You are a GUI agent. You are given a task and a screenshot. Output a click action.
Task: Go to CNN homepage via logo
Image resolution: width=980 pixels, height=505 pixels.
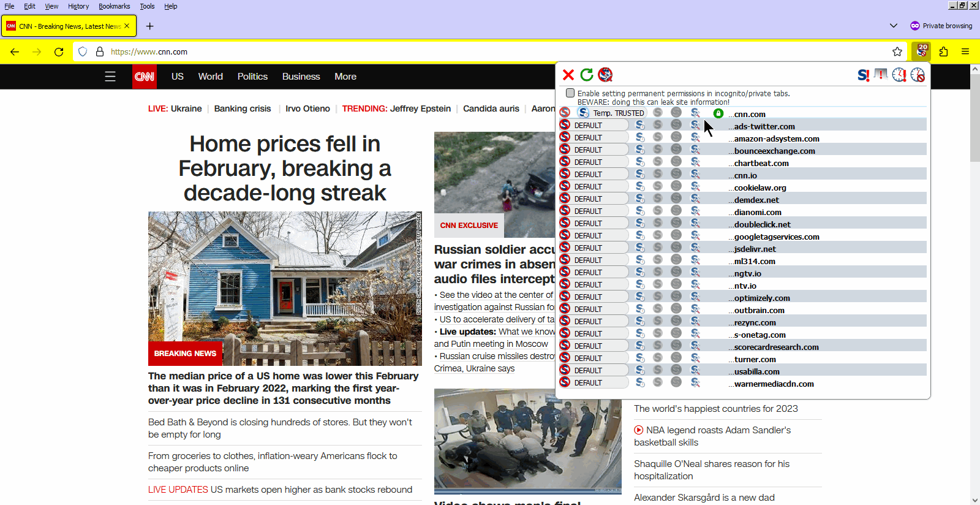[x=145, y=77]
